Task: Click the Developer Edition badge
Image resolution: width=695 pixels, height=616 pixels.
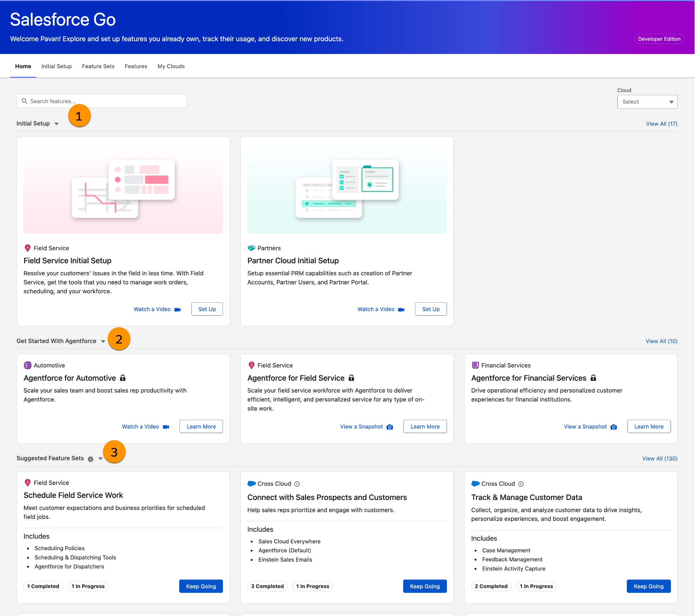Action: pos(659,39)
